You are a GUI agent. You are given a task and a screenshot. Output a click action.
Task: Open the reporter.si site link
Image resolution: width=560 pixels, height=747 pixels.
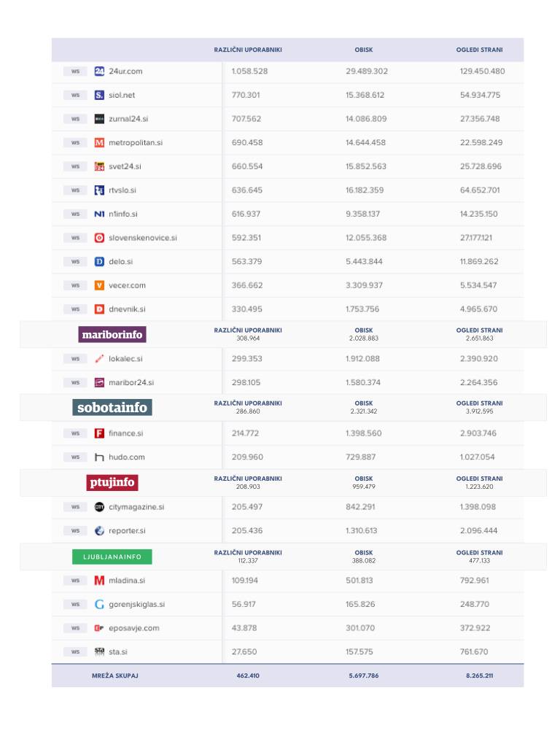[127, 531]
